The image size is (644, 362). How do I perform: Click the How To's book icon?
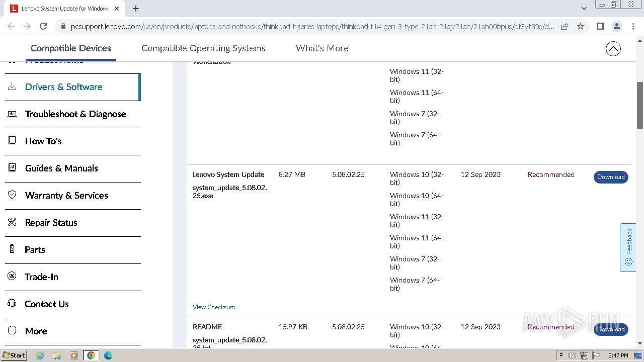pyautogui.click(x=12, y=141)
